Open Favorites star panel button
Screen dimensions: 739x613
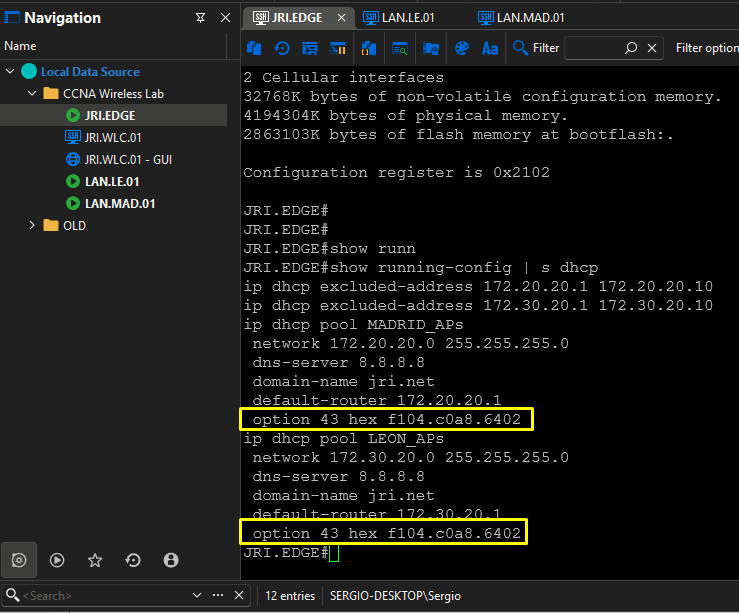[95, 560]
